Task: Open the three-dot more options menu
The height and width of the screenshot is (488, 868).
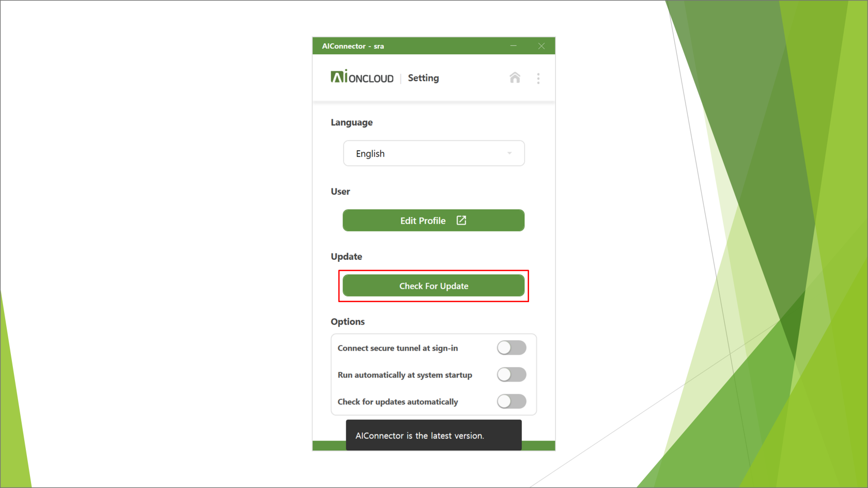Action: tap(538, 78)
